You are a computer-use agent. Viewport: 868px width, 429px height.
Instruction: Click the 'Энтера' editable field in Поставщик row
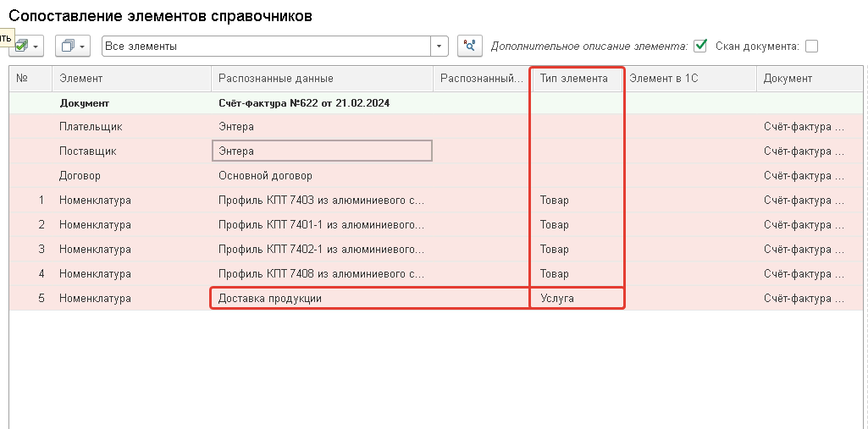pos(322,151)
